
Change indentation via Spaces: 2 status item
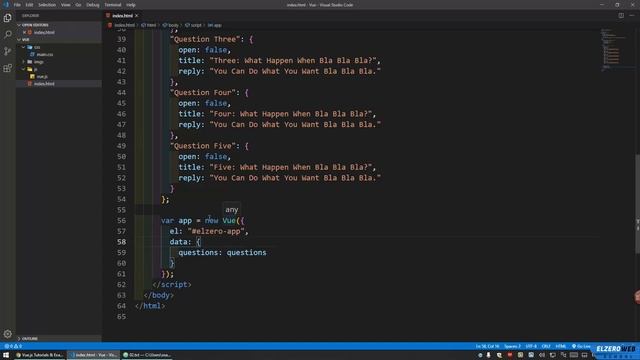click(x=512, y=346)
